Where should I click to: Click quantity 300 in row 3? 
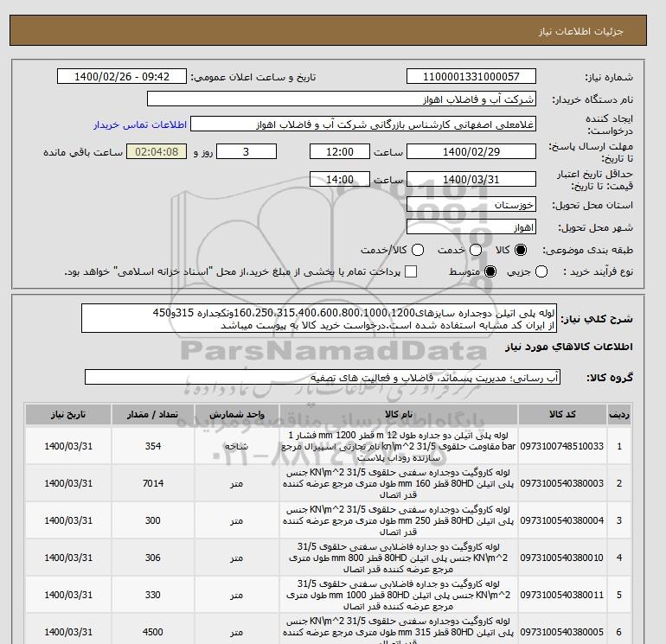click(153, 520)
